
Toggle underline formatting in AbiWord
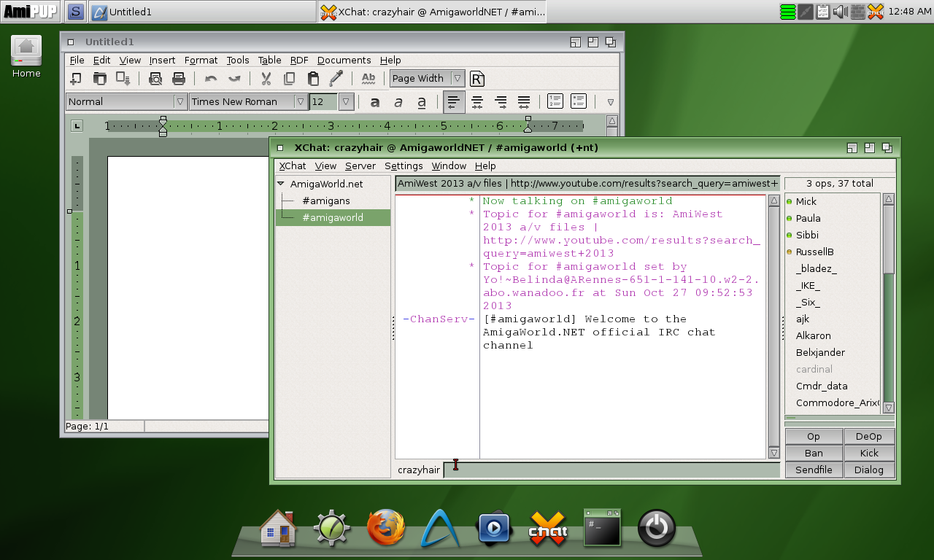coord(422,102)
